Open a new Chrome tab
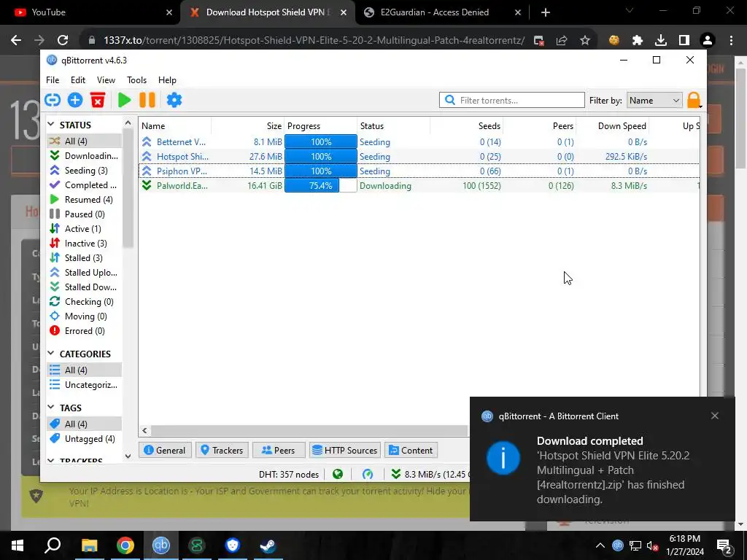This screenshot has width=747, height=560. pos(546,12)
